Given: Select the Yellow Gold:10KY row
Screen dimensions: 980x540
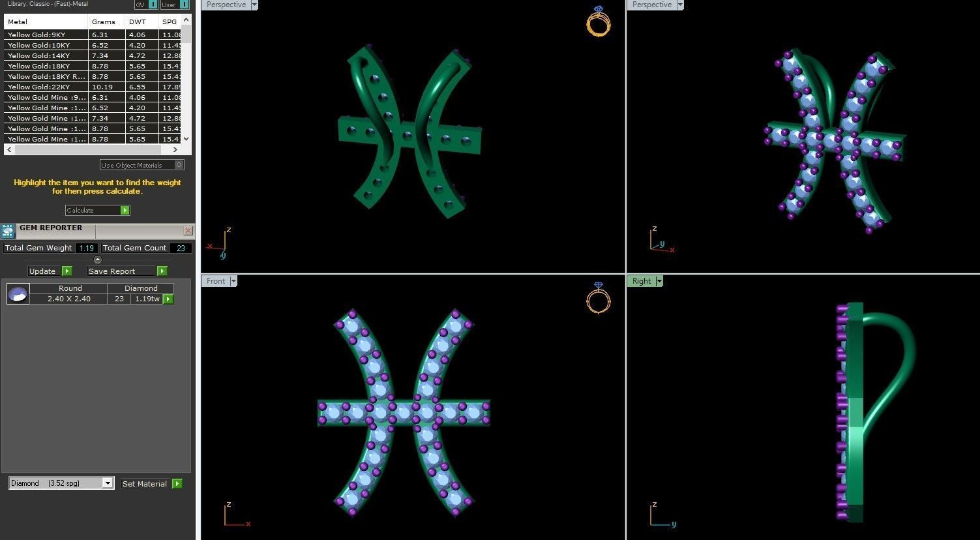Looking at the screenshot, I should tap(93, 45).
